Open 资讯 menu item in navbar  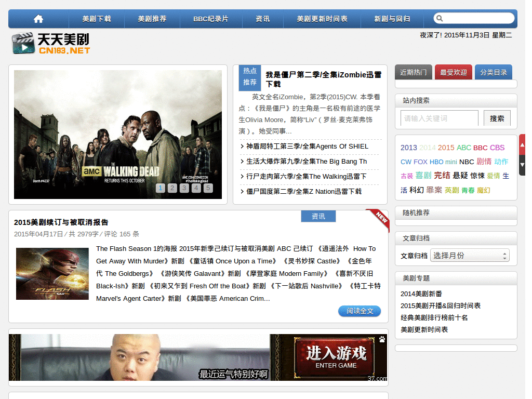[x=262, y=19]
